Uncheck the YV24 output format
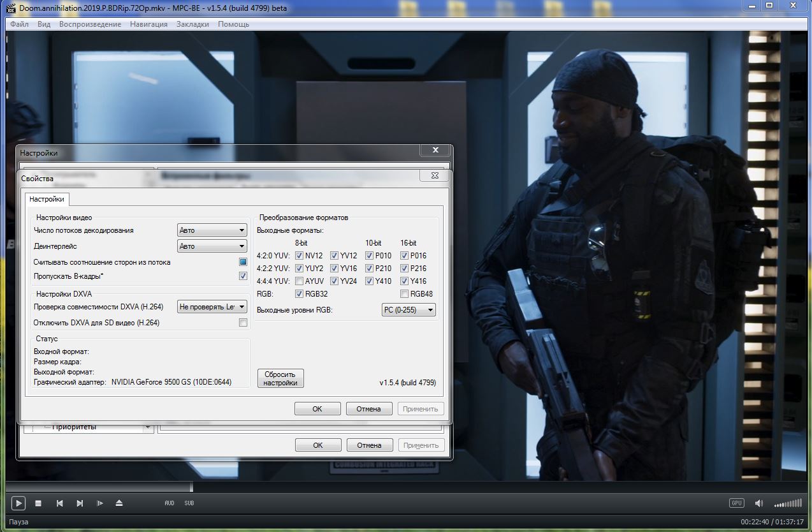The image size is (812, 532). click(334, 281)
